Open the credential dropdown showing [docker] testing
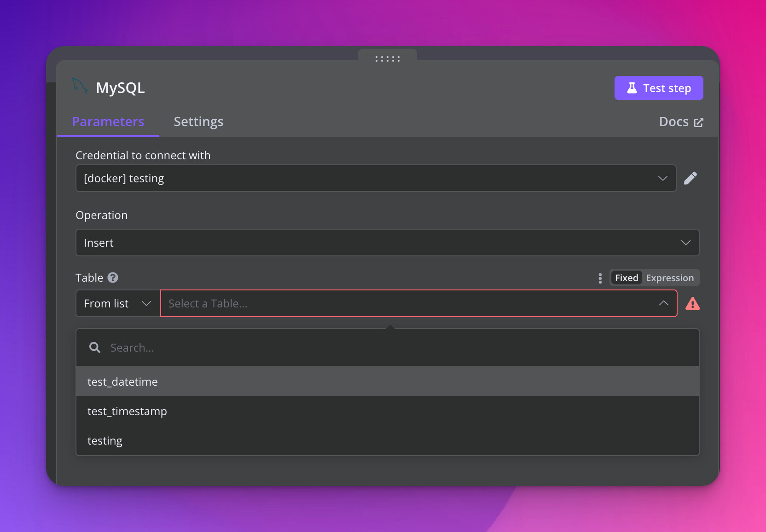This screenshot has width=766, height=532. click(x=376, y=178)
